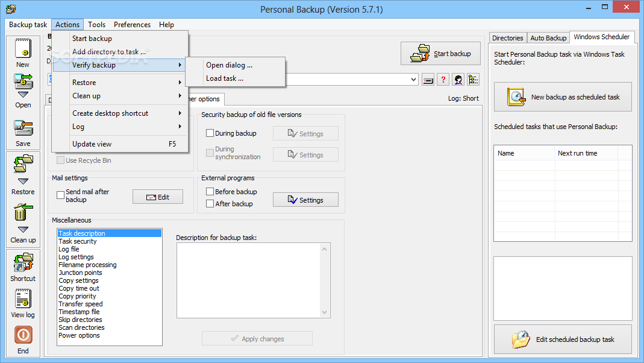Select the other options tab
The width and height of the screenshot is (644, 363).
coord(205,99)
